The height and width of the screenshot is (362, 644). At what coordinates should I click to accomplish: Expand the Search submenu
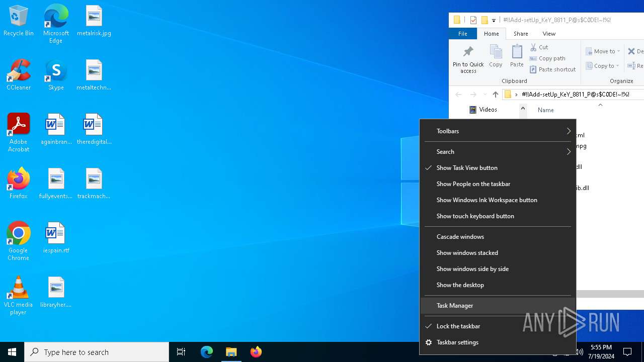pyautogui.click(x=498, y=152)
